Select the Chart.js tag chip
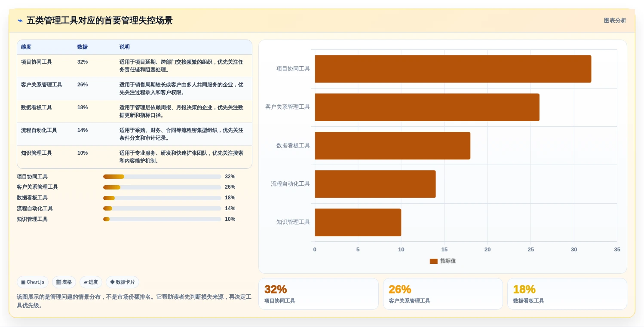This screenshot has width=644, height=327. (33, 282)
